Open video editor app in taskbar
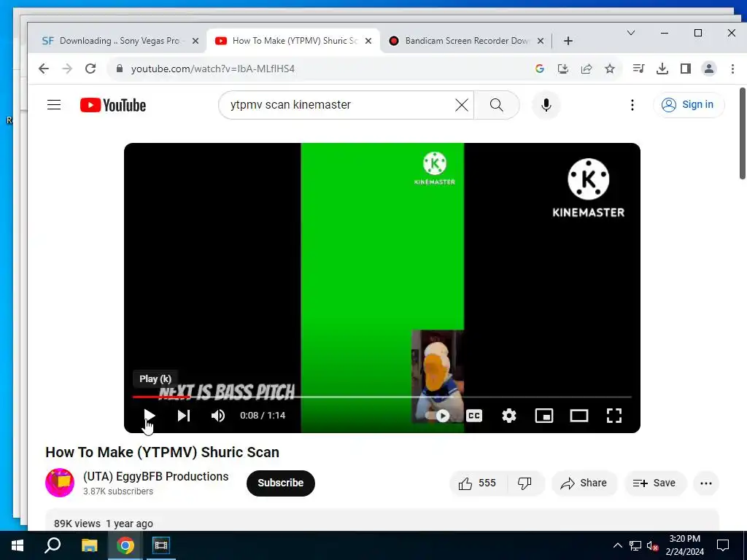Viewport: 747px width, 560px height. [x=161, y=545]
